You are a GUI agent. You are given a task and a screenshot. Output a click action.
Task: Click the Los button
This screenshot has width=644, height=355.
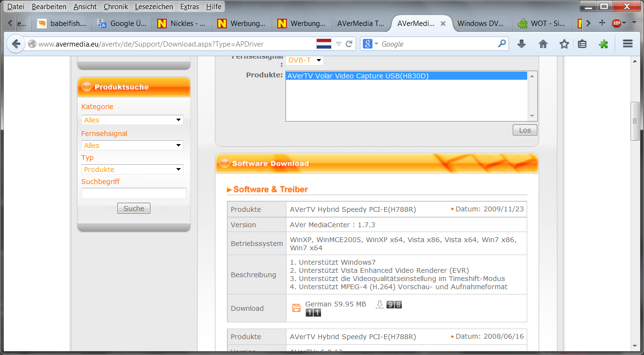click(525, 130)
